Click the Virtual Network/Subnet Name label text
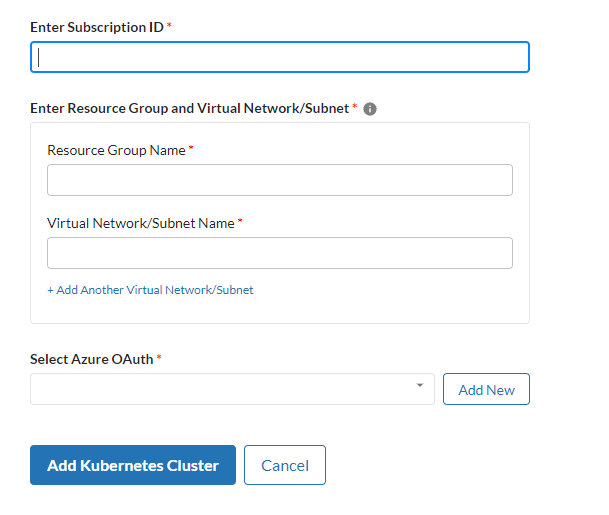 [x=140, y=223]
